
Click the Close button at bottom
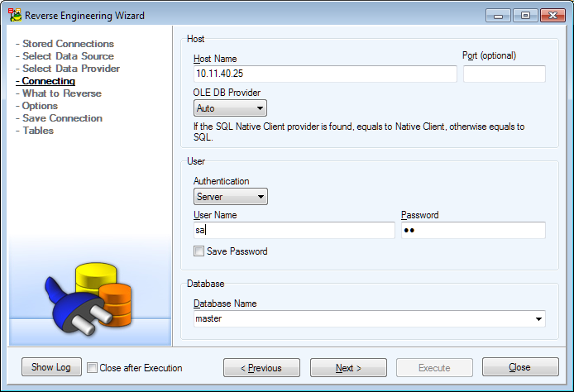tap(520, 367)
